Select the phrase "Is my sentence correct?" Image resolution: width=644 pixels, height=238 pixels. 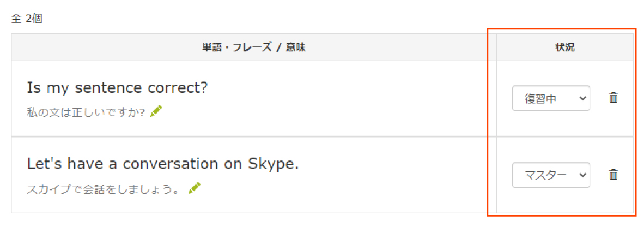pos(117,88)
